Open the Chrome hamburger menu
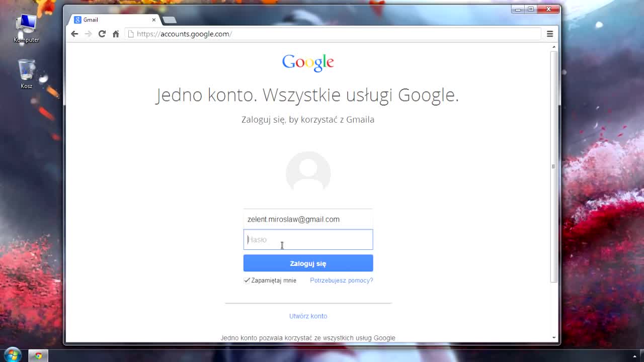Screen dimensions: 644x362 pyautogui.click(x=550, y=34)
